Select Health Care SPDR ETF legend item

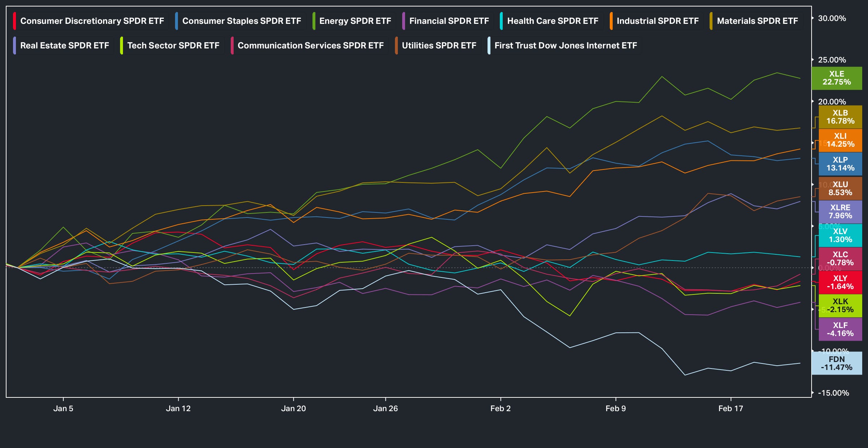pyautogui.click(x=552, y=21)
